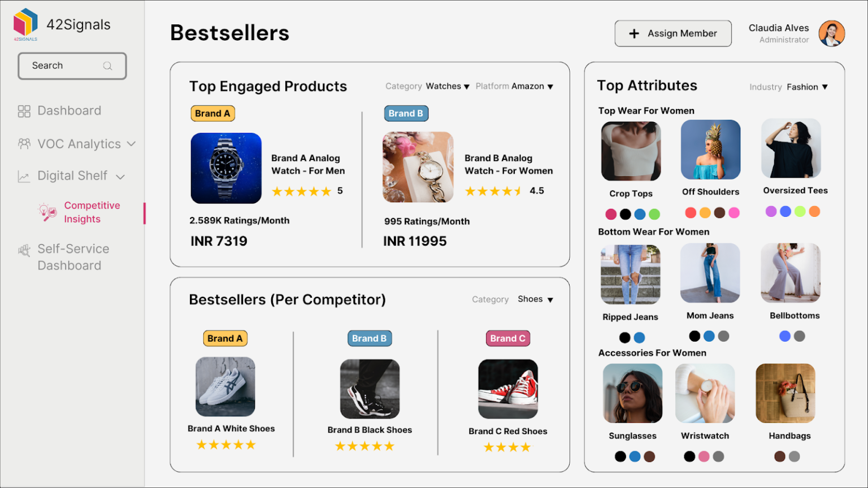Viewport: 868px width, 488px height.
Task: Click the 42Signals logo icon
Action: click(26, 23)
